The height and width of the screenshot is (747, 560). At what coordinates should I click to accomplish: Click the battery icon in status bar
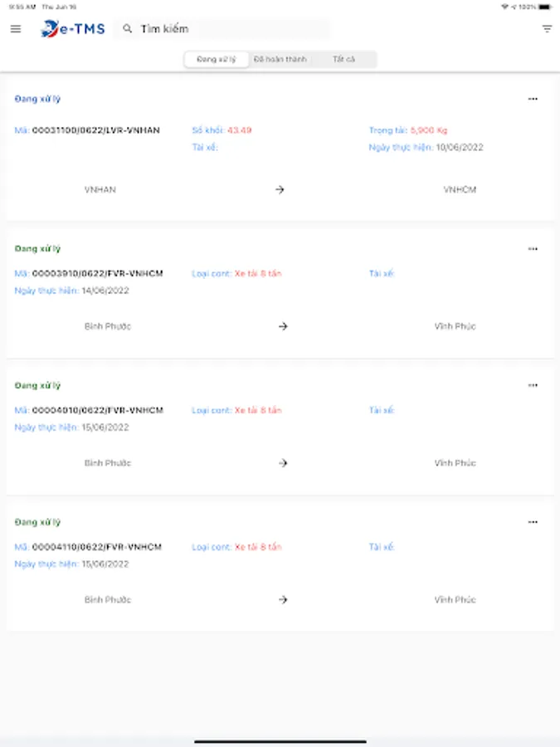(544, 7)
